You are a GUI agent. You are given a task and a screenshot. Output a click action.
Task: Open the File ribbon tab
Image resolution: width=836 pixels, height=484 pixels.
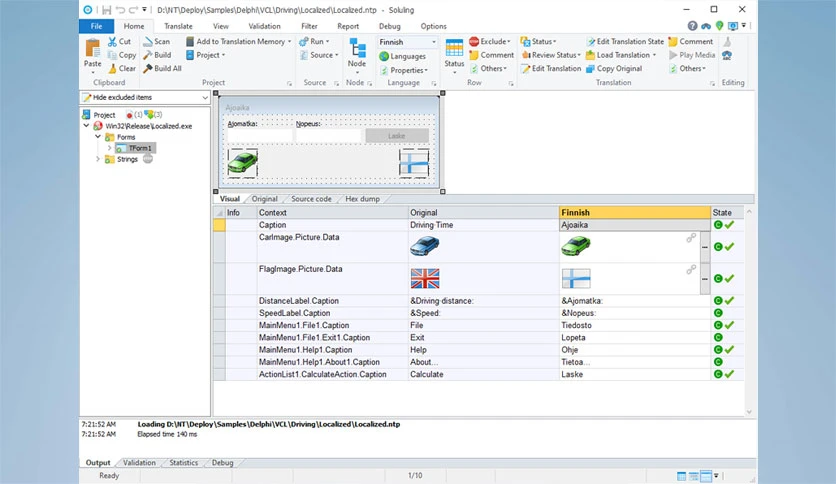pyautogui.click(x=97, y=26)
